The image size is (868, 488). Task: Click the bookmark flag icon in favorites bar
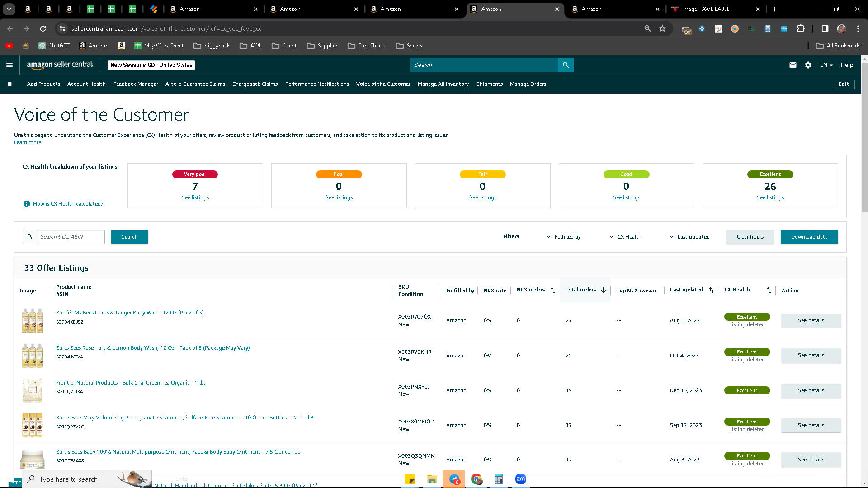click(x=10, y=84)
